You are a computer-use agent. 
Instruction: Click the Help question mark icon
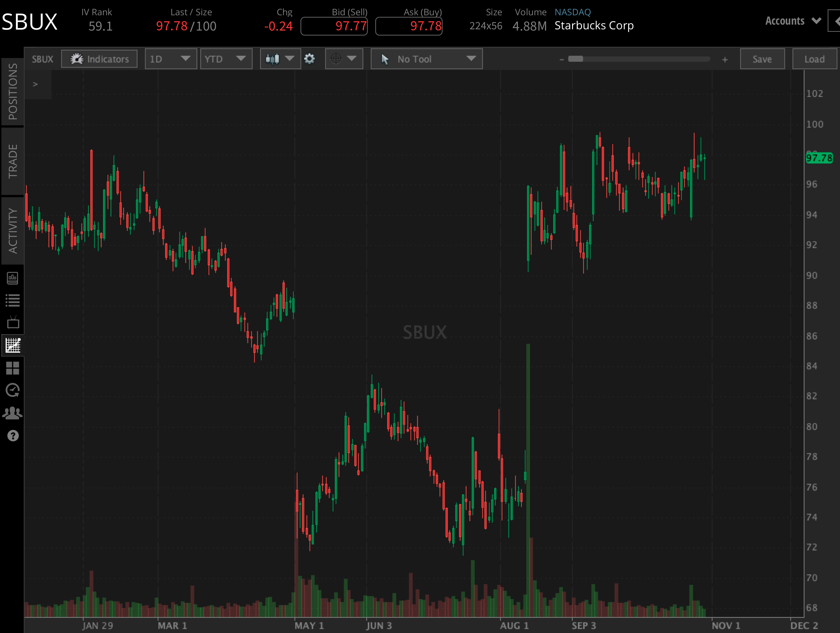click(x=13, y=435)
